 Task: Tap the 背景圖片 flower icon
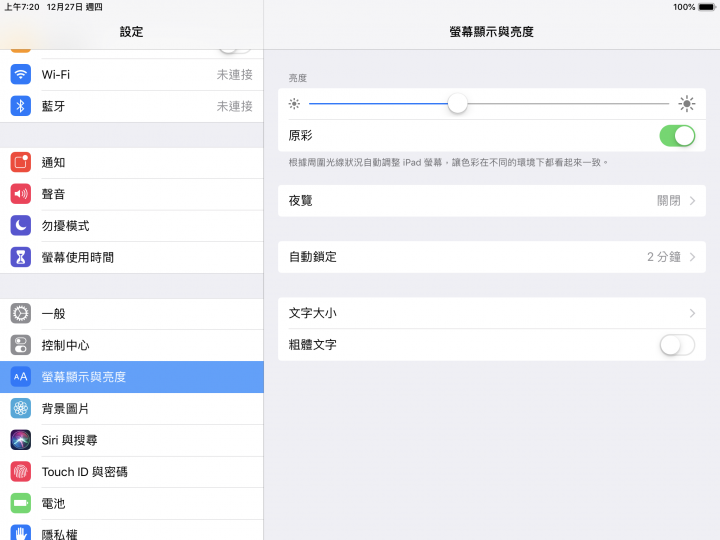[x=21, y=408]
